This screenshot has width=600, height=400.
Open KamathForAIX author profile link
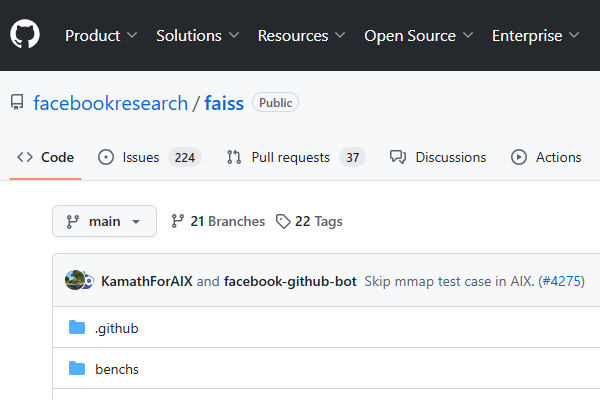click(147, 281)
